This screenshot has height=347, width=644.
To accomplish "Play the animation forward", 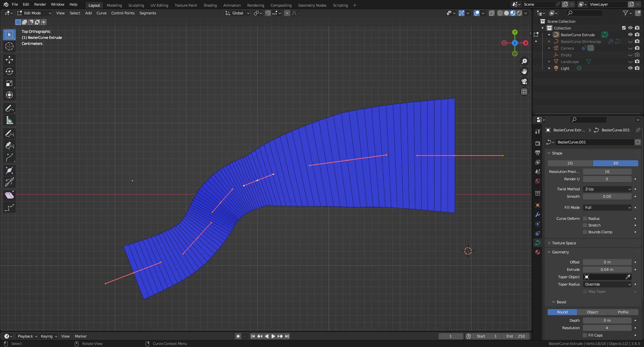I will point(273,336).
